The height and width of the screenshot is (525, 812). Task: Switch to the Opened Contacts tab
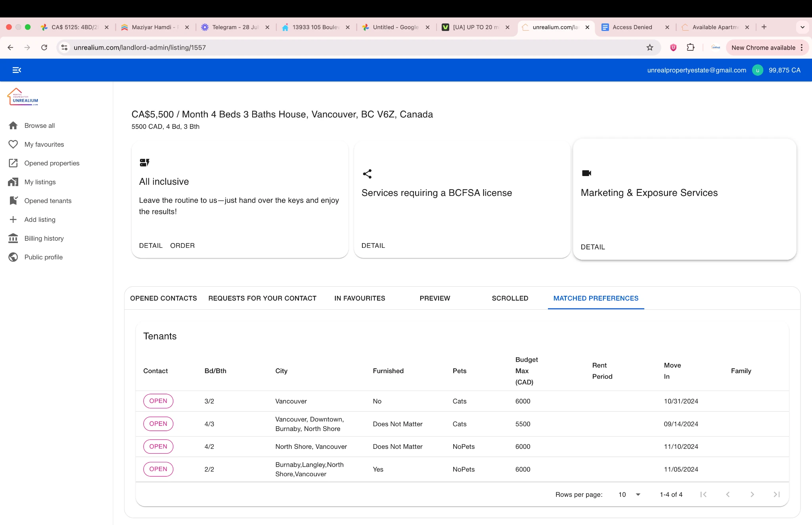tap(163, 298)
